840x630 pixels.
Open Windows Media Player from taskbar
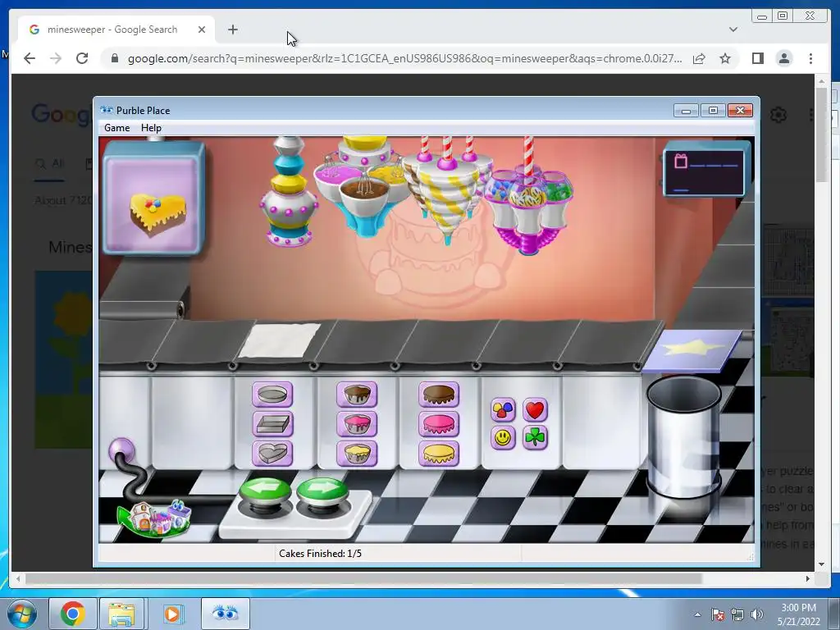coord(172,614)
